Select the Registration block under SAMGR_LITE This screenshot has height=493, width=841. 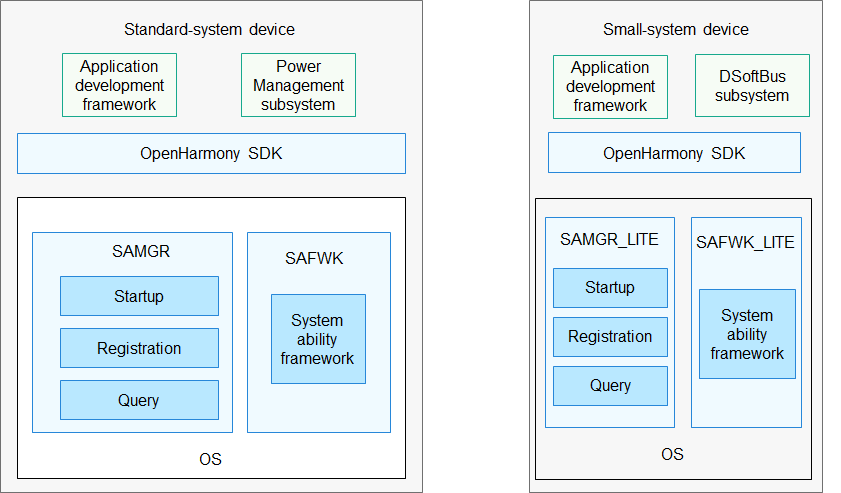point(610,337)
